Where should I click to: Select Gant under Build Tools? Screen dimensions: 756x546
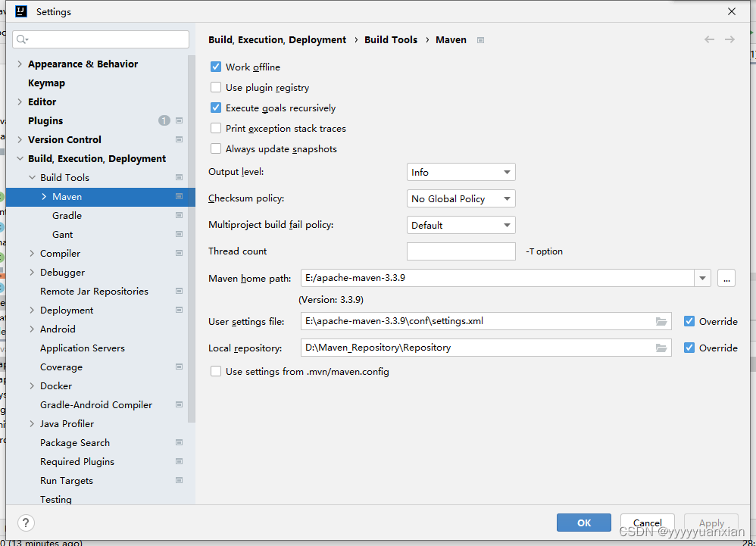point(63,235)
